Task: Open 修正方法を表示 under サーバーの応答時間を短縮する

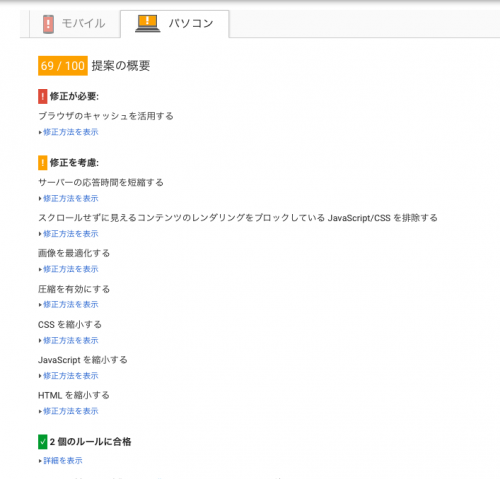Action: pyautogui.click(x=71, y=199)
